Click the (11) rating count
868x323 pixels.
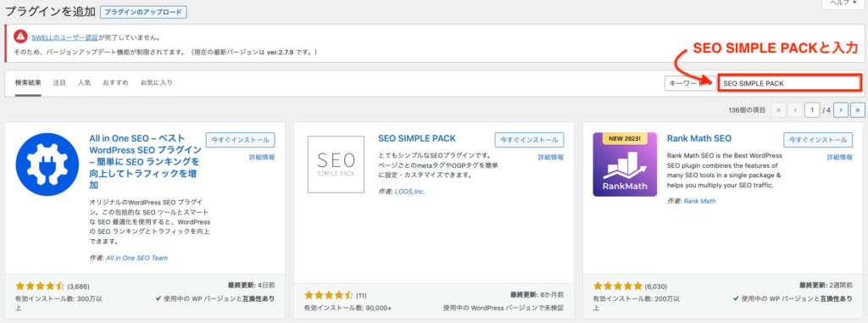tap(361, 295)
